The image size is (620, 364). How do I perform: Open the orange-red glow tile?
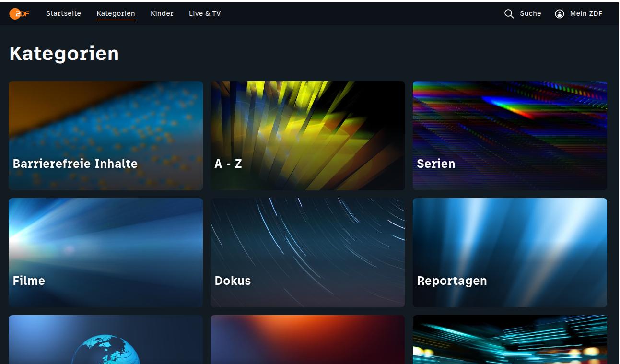point(307,340)
